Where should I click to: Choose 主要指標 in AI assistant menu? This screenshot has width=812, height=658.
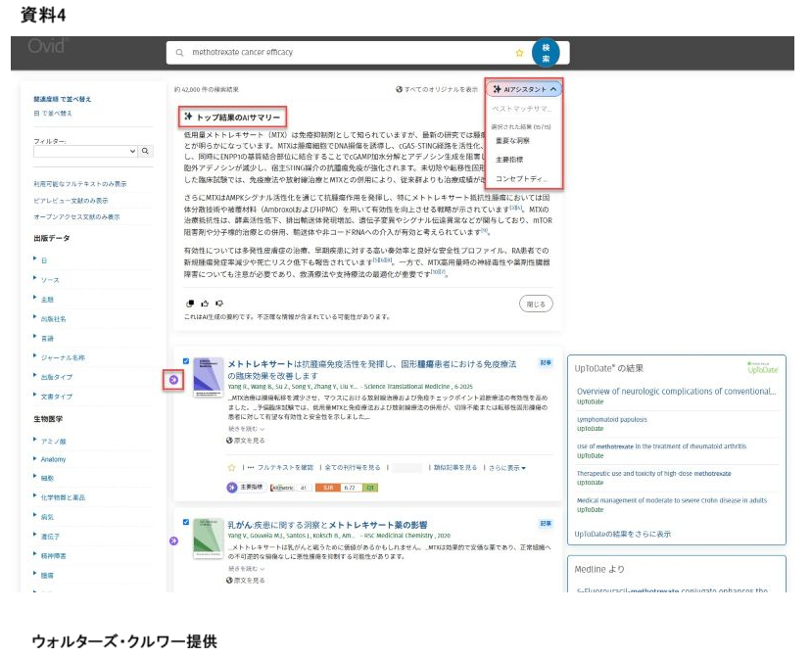click(510, 160)
